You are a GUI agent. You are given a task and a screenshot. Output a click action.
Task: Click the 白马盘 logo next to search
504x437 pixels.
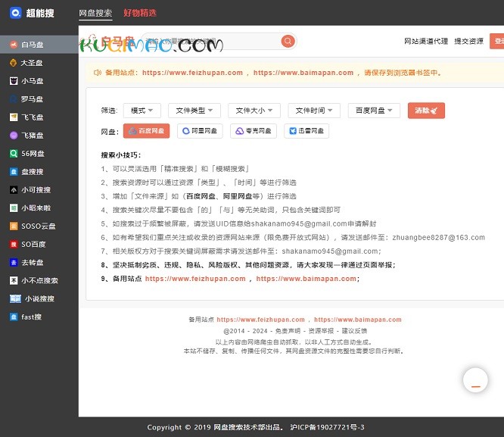108,42
